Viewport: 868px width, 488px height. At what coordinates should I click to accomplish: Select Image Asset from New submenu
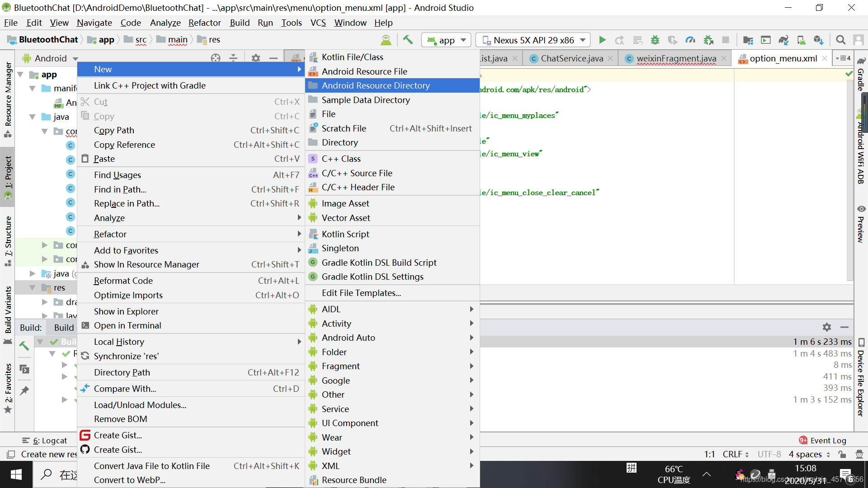coord(345,202)
